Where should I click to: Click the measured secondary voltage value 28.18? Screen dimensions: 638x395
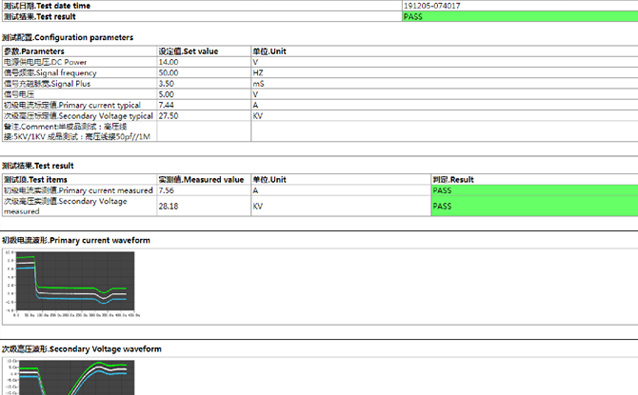point(168,206)
